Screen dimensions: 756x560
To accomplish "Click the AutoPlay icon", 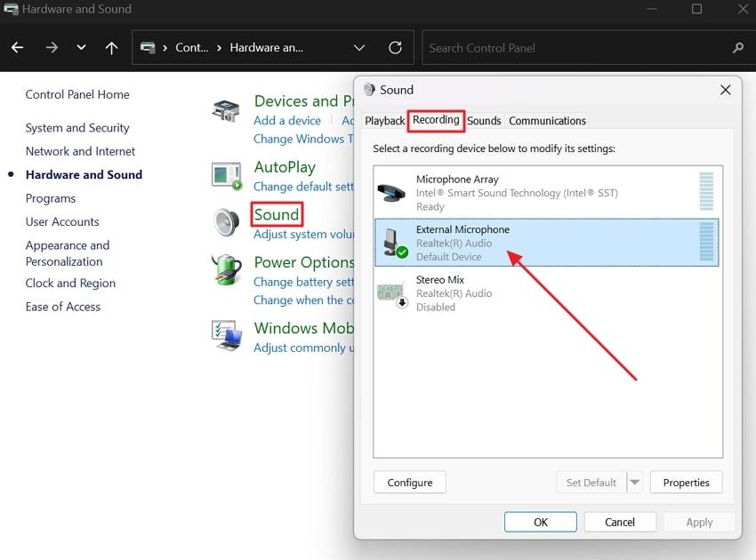I will coord(227,176).
